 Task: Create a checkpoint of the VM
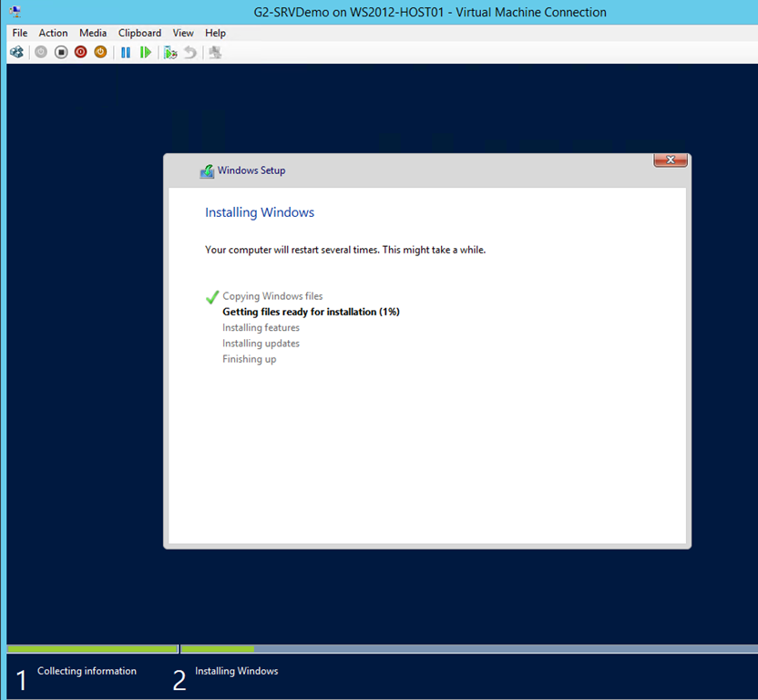coord(169,52)
